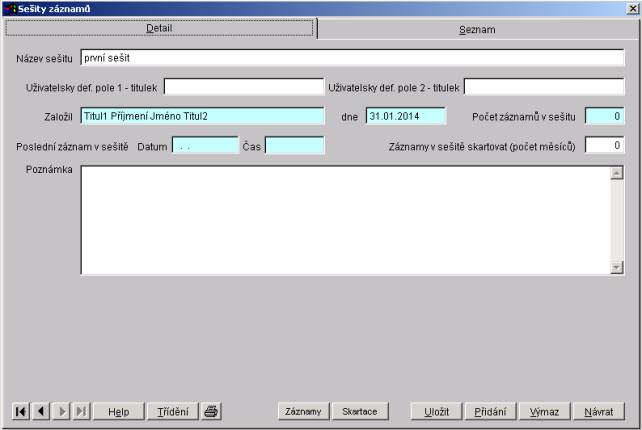642x430 pixels.
Task: Add new record with Přidání
Action: tap(490, 411)
